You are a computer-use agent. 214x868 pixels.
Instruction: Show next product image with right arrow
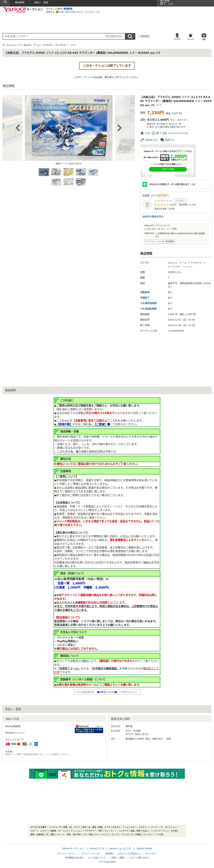119,128
